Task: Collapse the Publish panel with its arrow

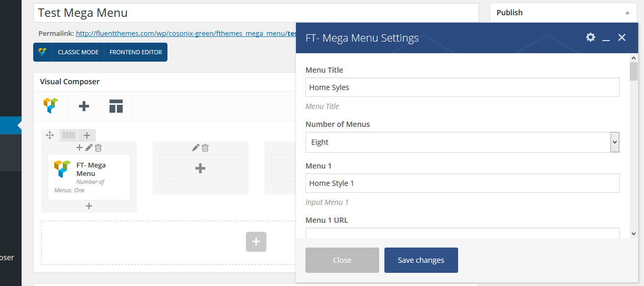Action: coord(627,13)
